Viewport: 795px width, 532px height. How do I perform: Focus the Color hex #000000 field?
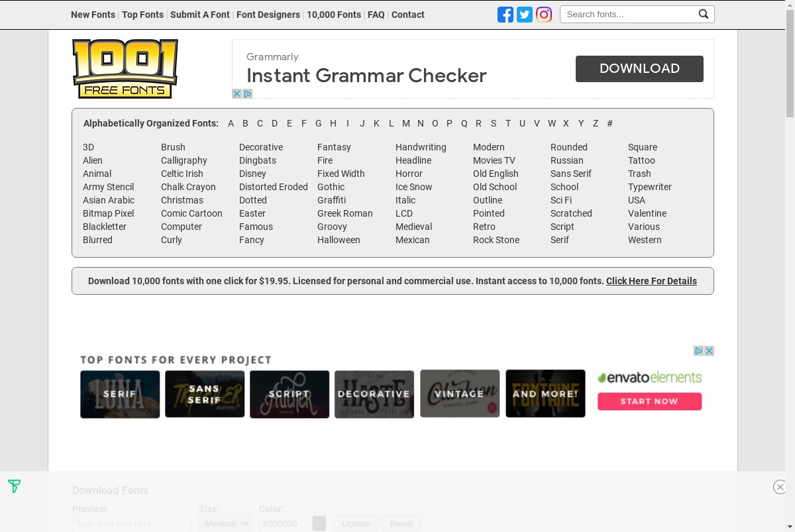coord(284,523)
